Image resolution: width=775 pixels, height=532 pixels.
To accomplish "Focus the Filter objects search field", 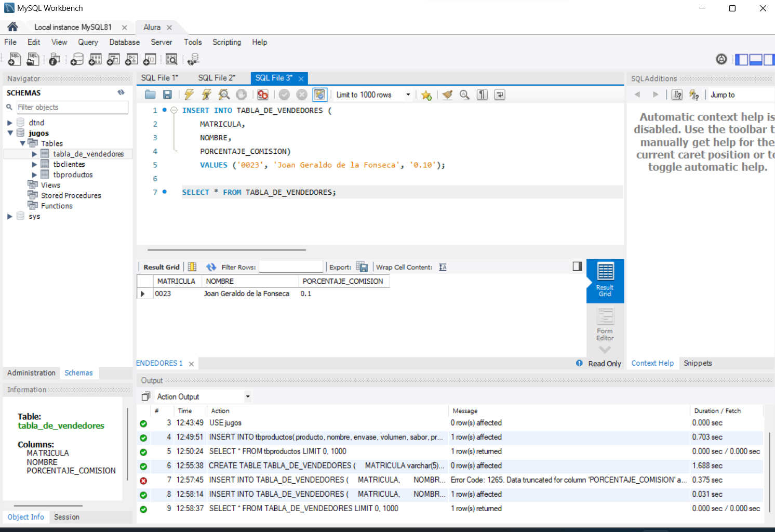I will pos(72,107).
